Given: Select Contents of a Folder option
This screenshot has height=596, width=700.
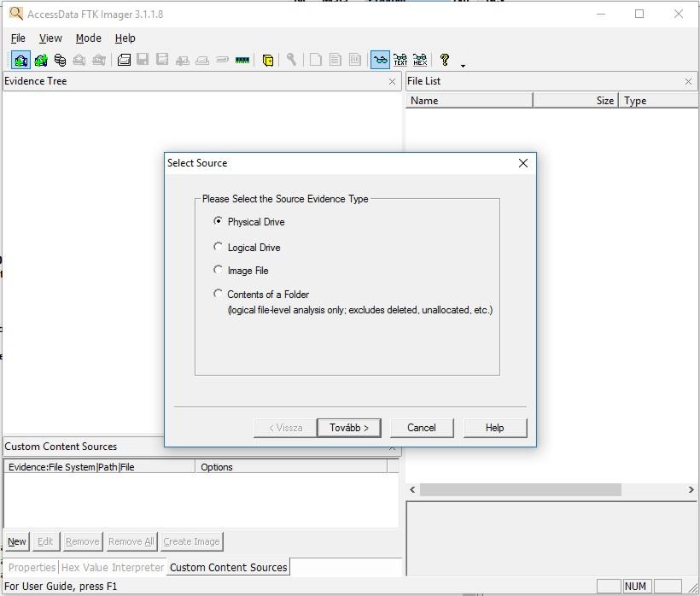Looking at the screenshot, I should coord(218,294).
